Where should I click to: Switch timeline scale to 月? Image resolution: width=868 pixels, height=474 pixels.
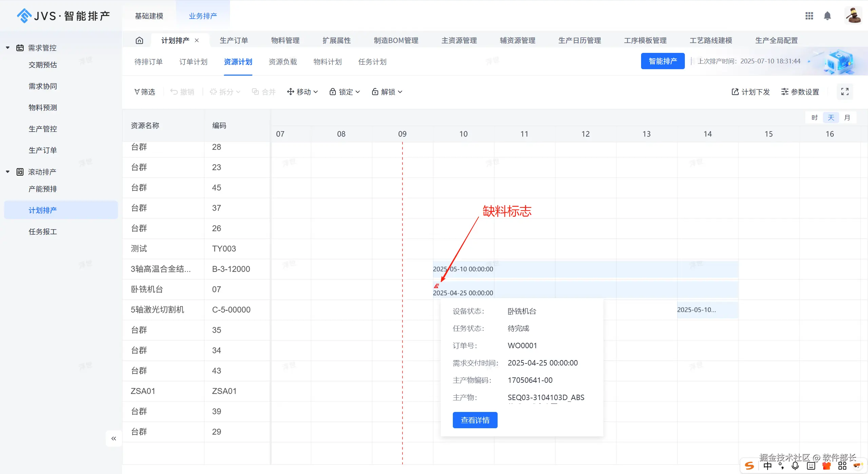tap(847, 118)
